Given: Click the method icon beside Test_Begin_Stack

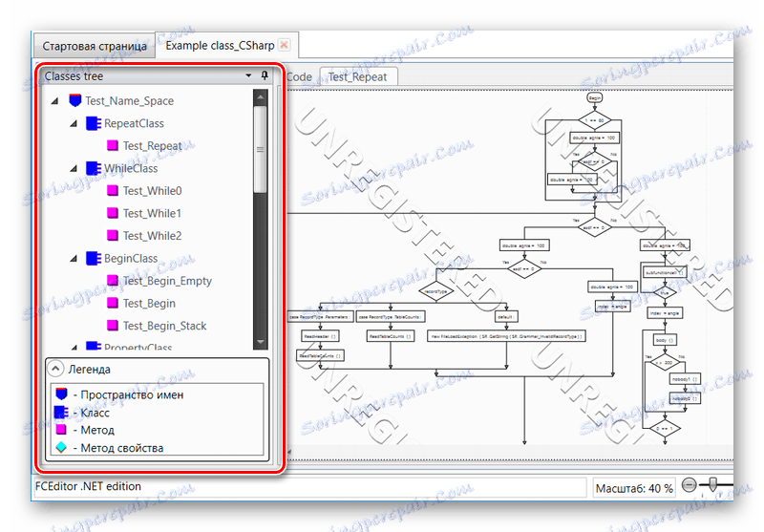Looking at the screenshot, I should click(113, 326).
